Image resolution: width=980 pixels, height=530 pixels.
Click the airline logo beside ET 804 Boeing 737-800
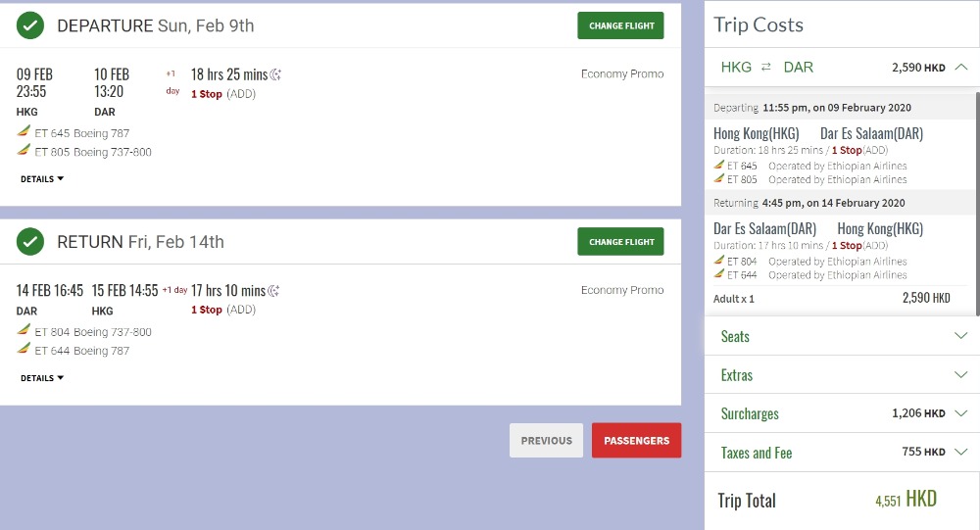24,331
